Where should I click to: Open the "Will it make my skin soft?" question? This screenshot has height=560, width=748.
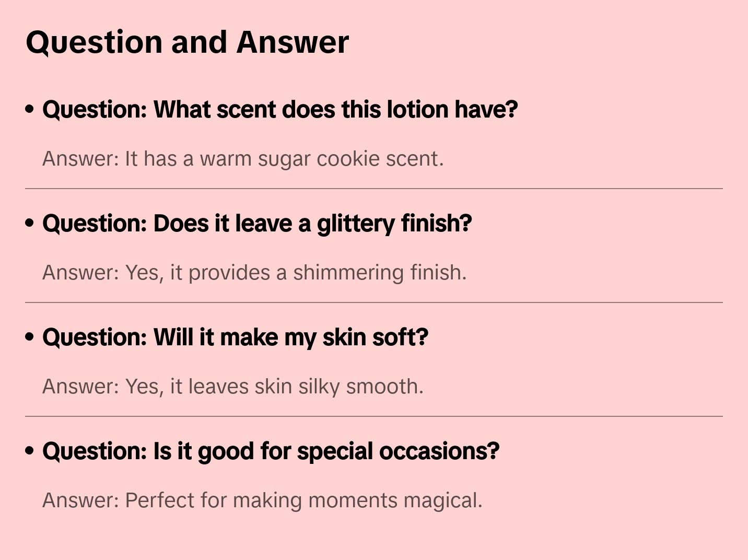tap(235, 337)
